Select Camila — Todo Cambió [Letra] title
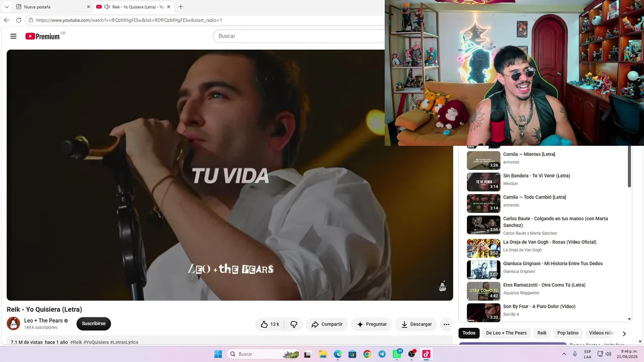This screenshot has width=644, height=362. (x=534, y=197)
